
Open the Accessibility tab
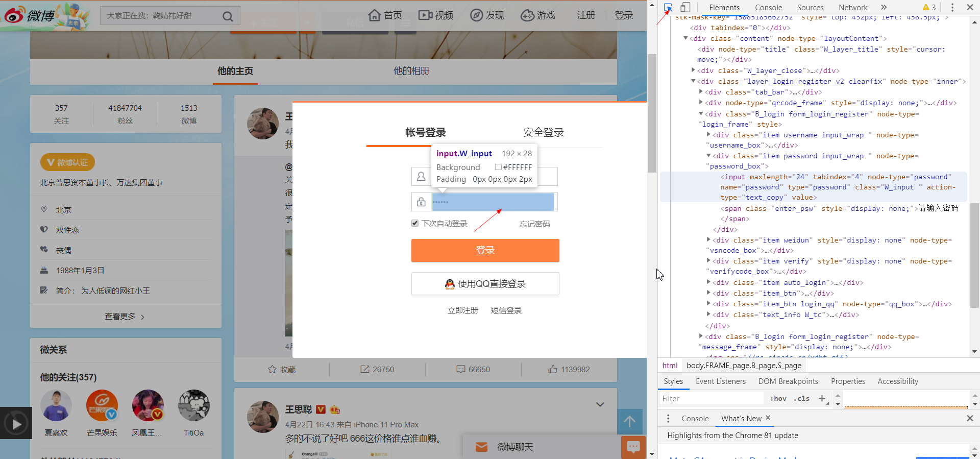(898, 381)
